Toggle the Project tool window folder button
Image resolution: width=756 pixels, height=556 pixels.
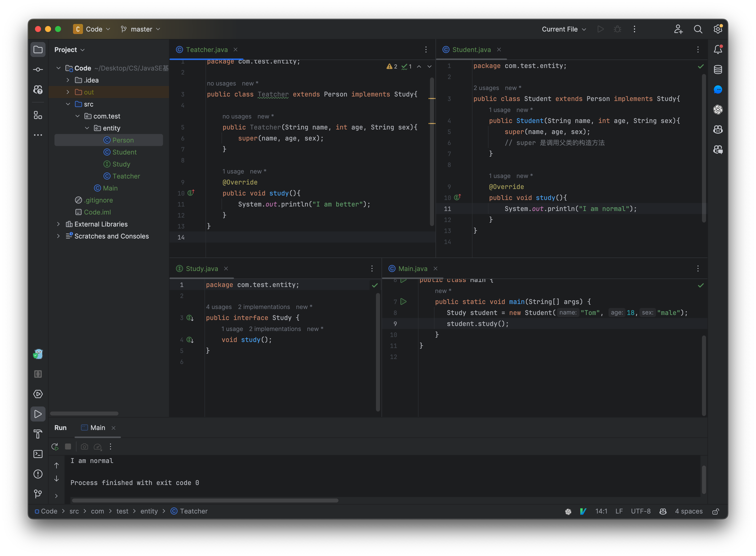point(38,50)
